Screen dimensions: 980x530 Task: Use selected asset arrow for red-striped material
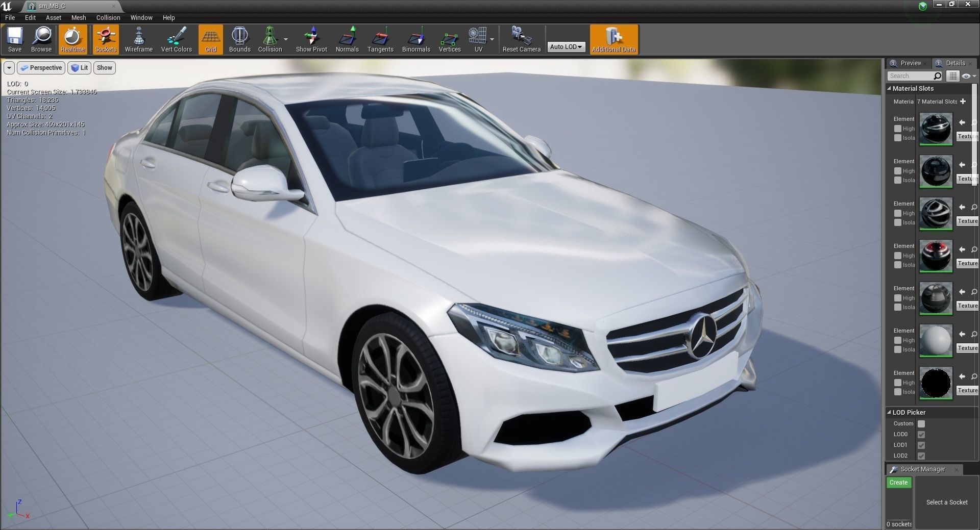click(962, 249)
